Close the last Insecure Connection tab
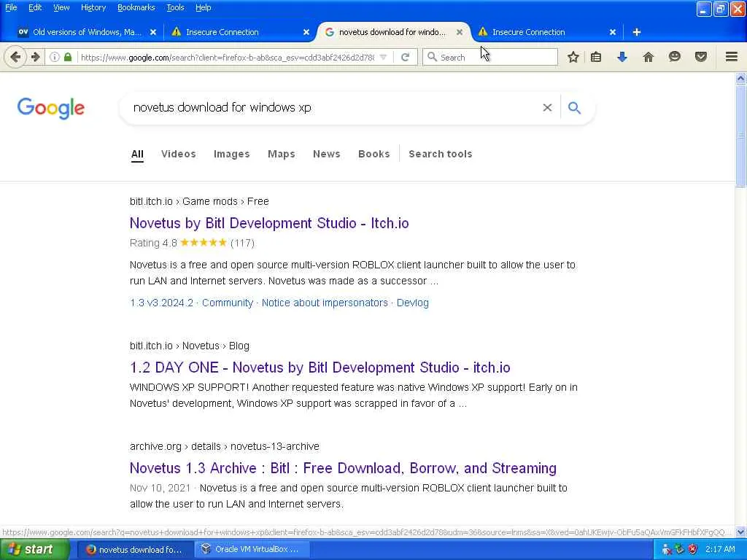The width and height of the screenshot is (747, 560). (x=613, y=32)
